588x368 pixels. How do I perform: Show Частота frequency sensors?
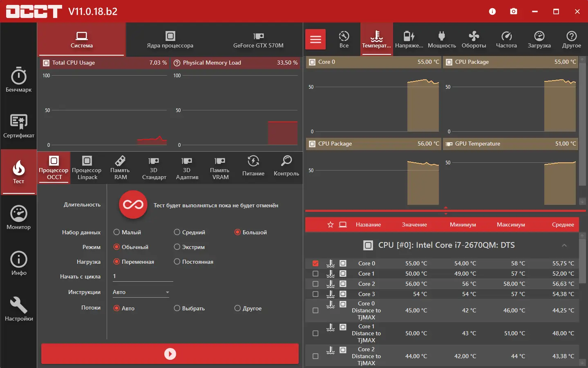[x=506, y=39]
